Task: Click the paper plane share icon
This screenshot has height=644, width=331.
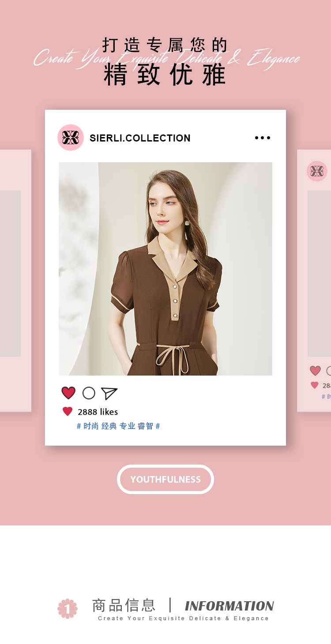Action: (x=109, y=393)
